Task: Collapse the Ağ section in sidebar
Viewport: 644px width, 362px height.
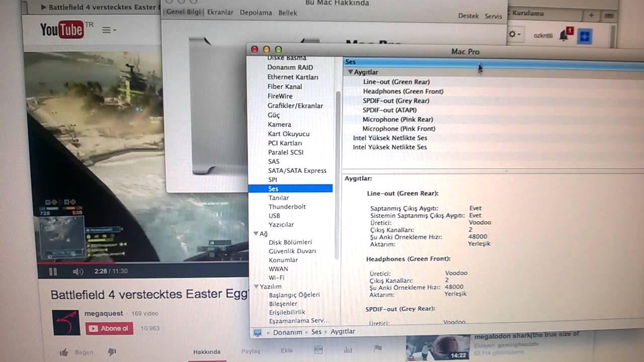Action: pyautogui.click(x=256, y=234)
